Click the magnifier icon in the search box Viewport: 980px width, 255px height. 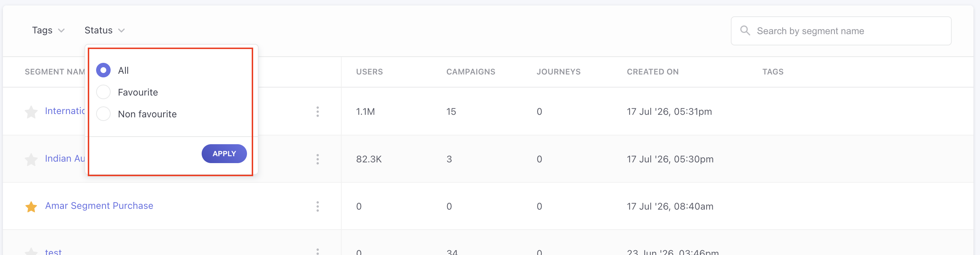pos(745,31)
